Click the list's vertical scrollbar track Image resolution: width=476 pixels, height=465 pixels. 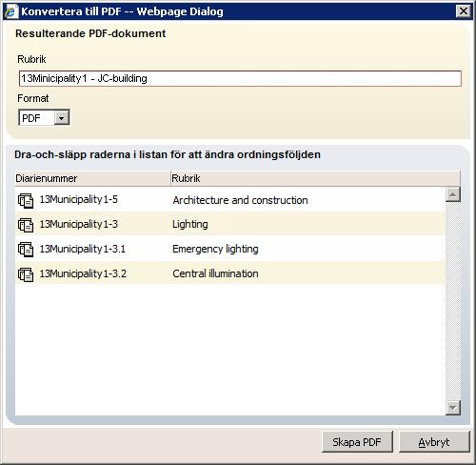pyautogui.click(x=453, y=301)
